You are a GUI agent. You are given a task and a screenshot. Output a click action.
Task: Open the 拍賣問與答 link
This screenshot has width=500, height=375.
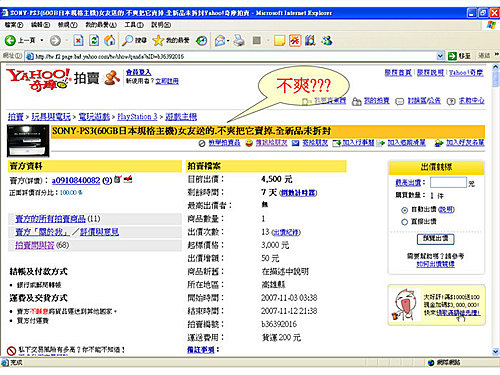(x=35, y=245)
